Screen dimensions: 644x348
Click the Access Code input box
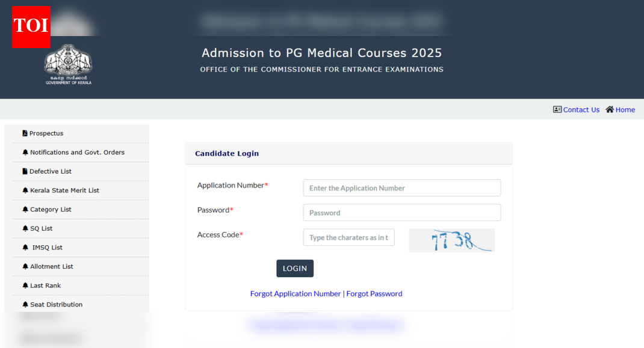[348, 237]
